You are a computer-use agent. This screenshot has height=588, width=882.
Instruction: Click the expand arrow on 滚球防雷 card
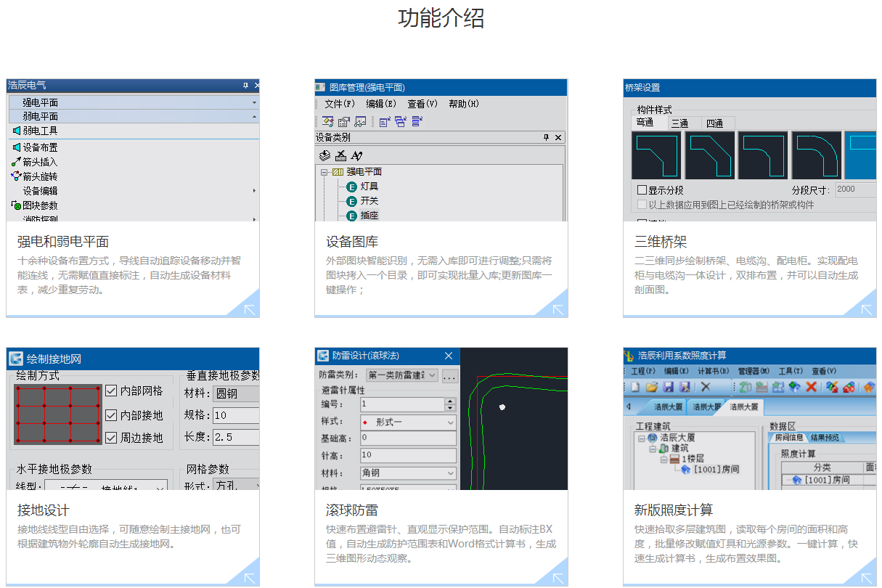[x=558, y=578]
